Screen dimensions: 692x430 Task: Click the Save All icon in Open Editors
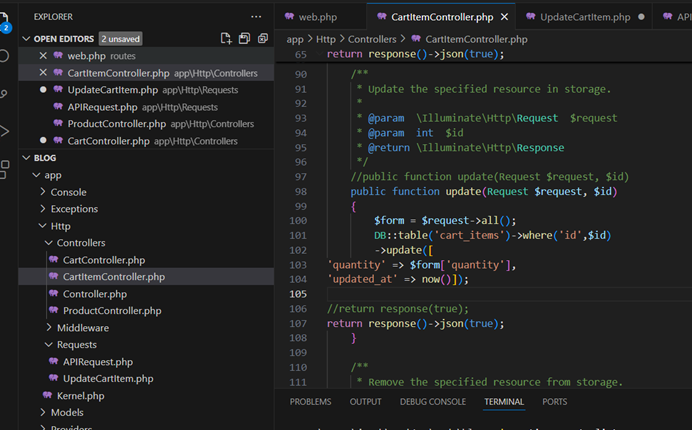tap(245, 38)
